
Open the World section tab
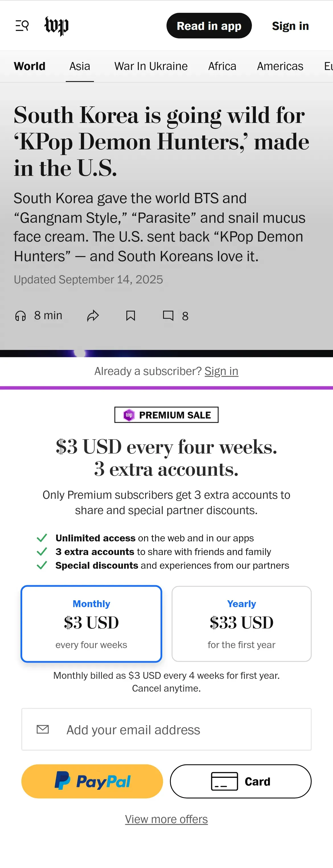click(x=30, y=66)
